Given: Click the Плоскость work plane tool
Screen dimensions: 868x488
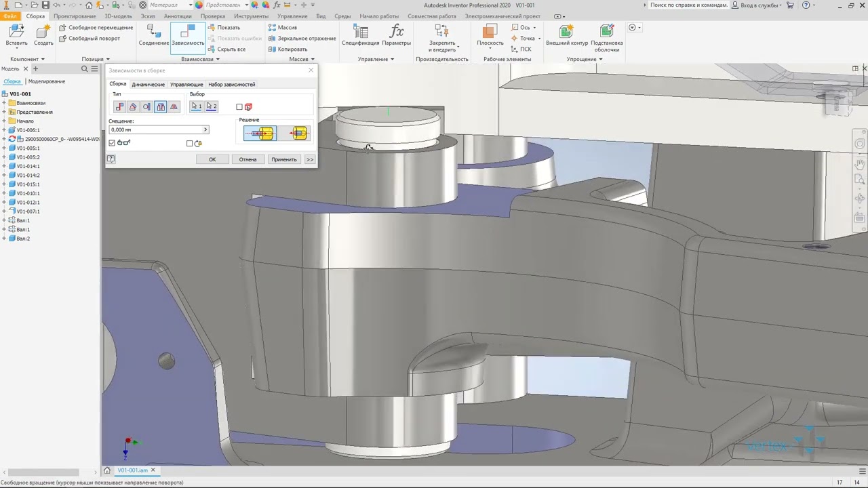Looking at the screenshot, I should point(490,35).
